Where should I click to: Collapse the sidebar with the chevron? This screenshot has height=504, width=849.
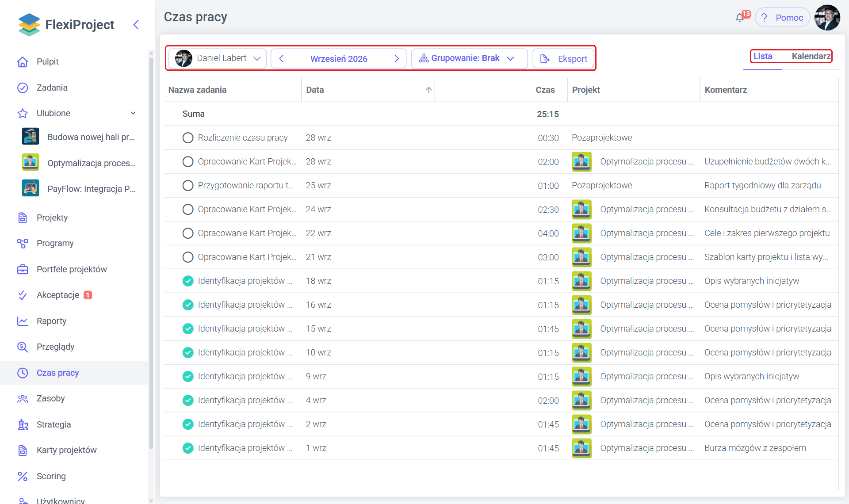(136, 25)
